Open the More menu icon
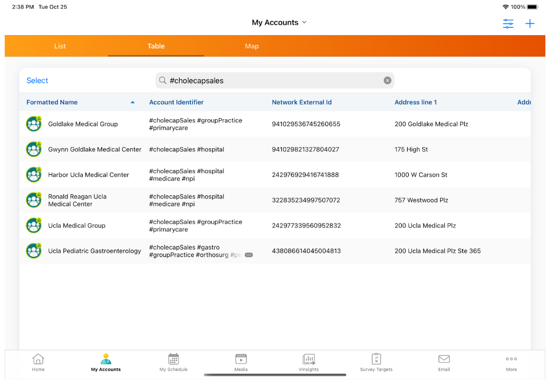This screenshot has width=548, height=392. (x=511, y=359)
